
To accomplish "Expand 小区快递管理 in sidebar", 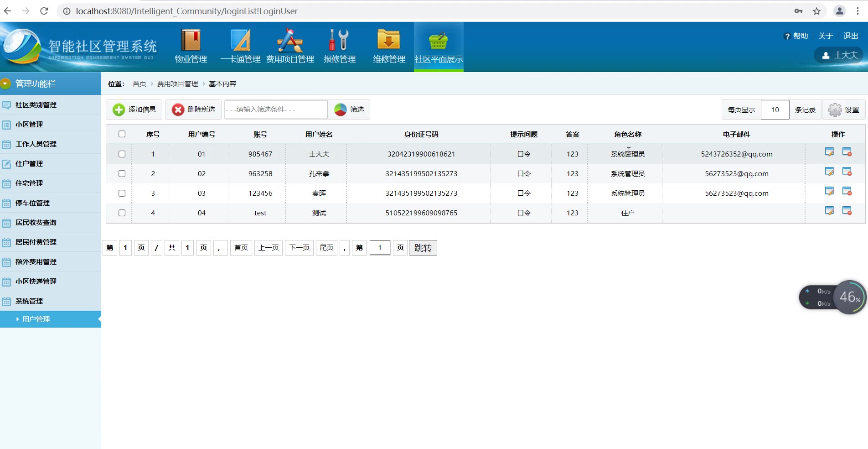I will click(x=51, y=281).
